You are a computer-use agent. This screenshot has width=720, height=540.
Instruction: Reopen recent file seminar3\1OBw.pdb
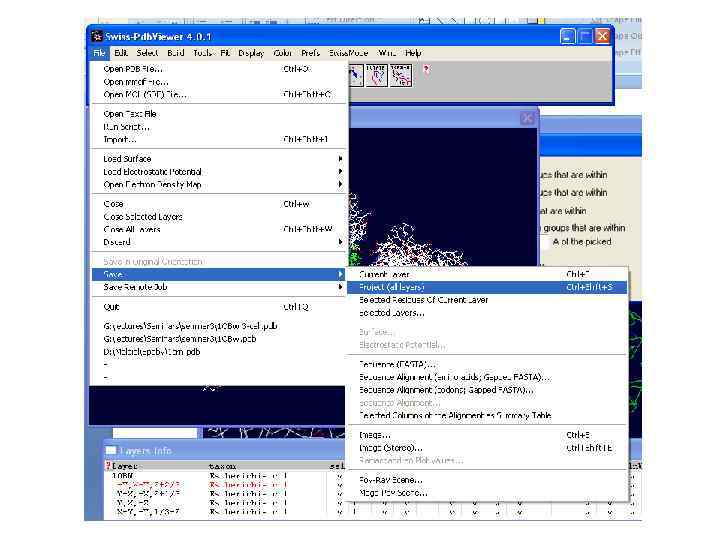tap(218, 339)
